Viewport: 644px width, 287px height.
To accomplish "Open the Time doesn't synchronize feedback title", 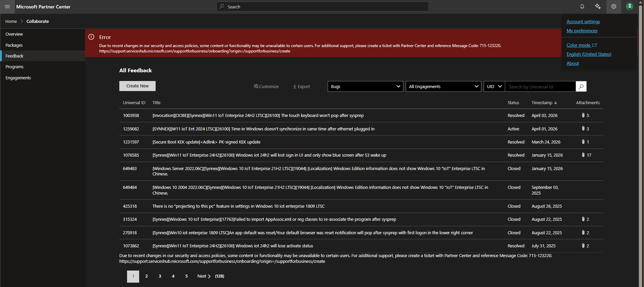I will tap(264, 129).
